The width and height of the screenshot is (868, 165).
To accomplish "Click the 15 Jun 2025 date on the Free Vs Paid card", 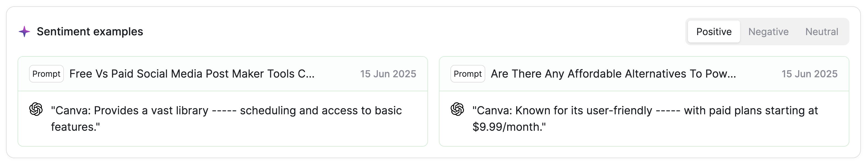I will pos(388,74).
